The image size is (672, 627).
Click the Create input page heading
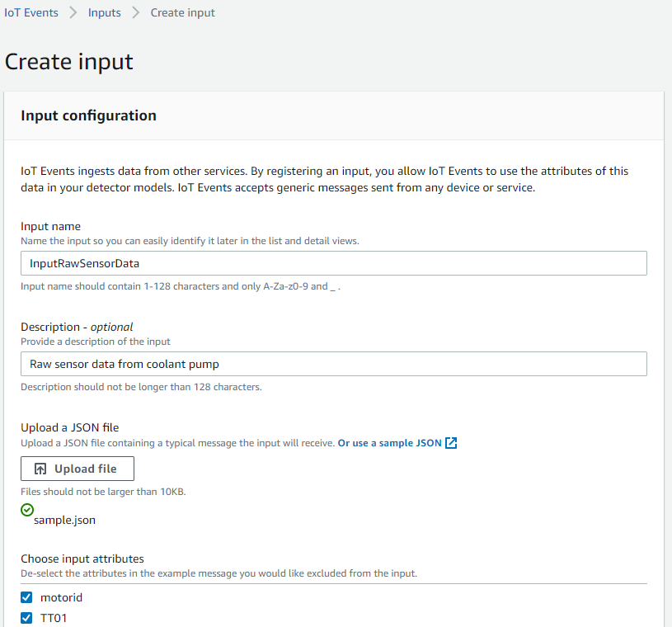pos(69,62)
